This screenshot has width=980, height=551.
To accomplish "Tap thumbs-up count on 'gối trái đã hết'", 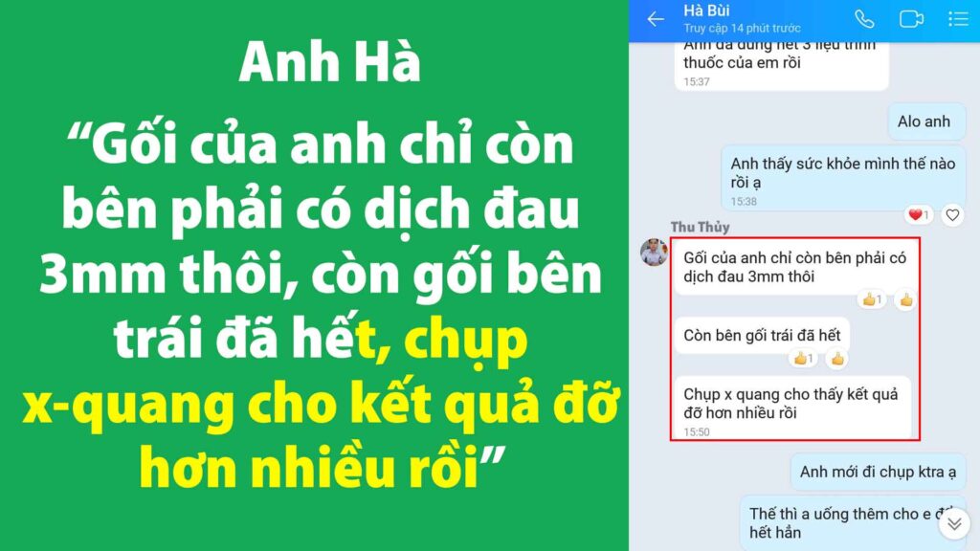I will click(803, 359).
